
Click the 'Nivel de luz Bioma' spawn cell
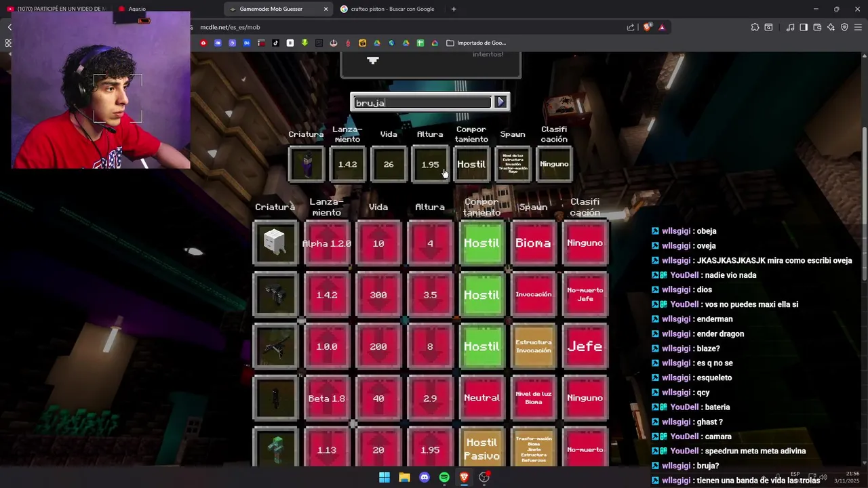pos(533,398)
